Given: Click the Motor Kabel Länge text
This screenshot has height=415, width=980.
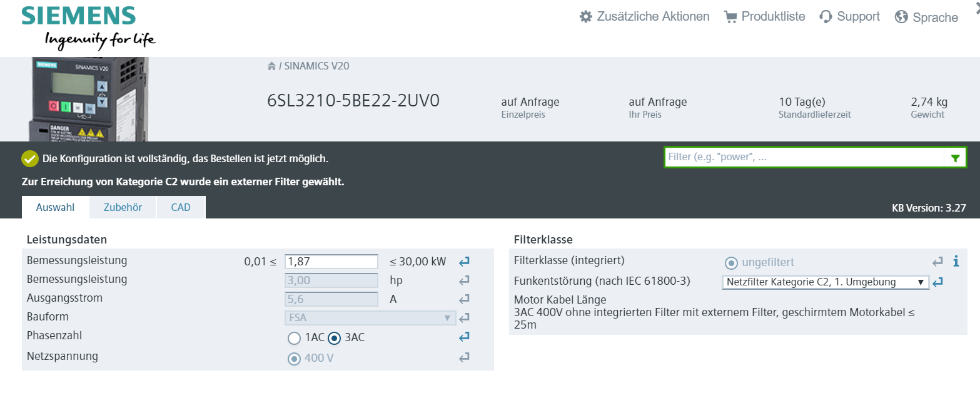Looking at the screenshot, I should pyautogui.click(x=560, y=300).
